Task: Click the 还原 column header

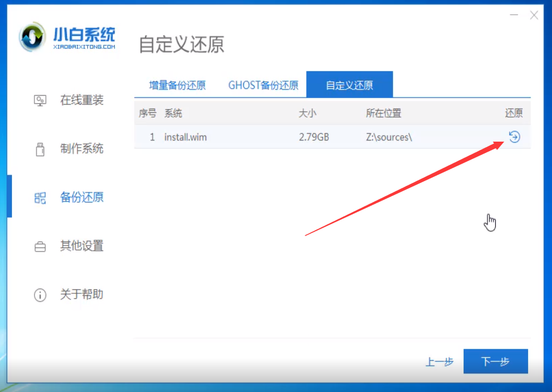Action: click(x=514, y=113)
